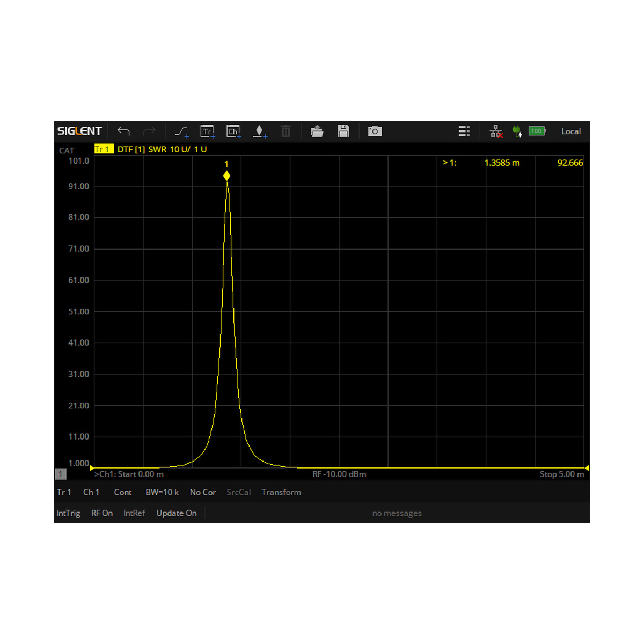Click the '> 1:' active marker label
644x644 pixels.
[x=450, y=163]
